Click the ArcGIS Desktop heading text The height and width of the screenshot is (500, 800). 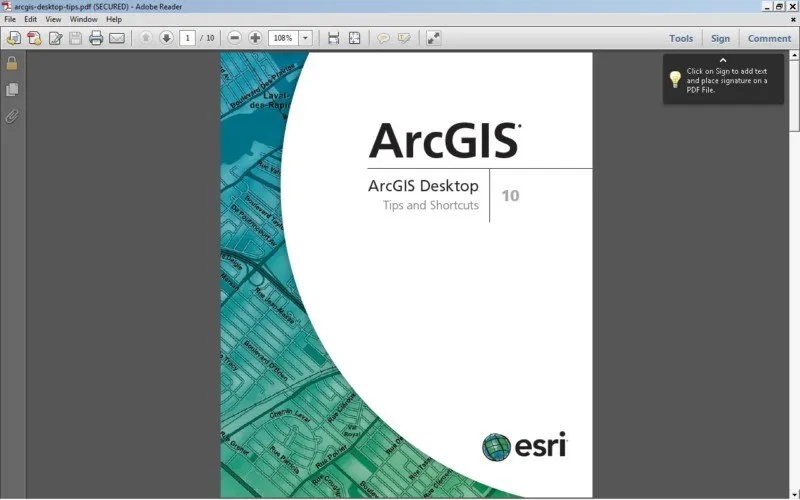(423, 186)
